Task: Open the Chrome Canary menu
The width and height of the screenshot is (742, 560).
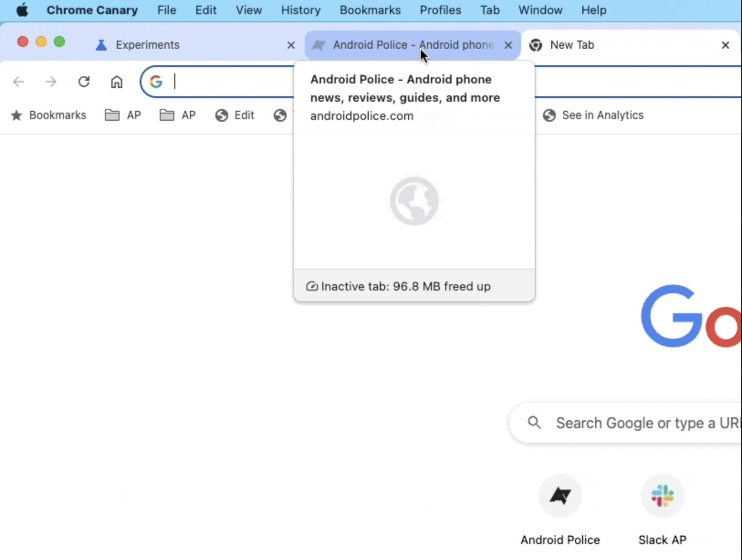Action: (92, 10)
